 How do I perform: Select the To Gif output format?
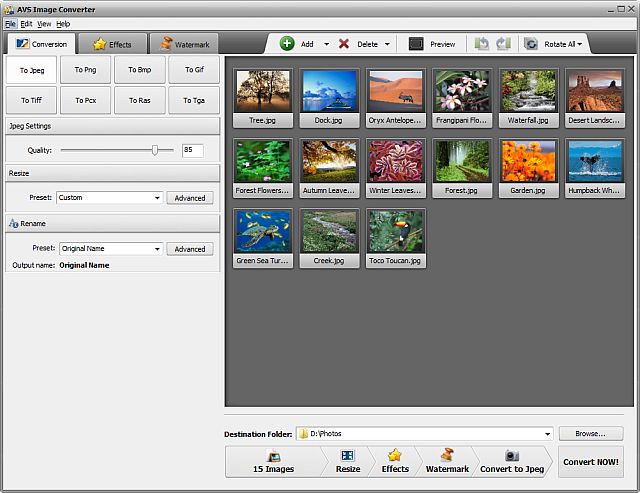(x=194, y=70)
